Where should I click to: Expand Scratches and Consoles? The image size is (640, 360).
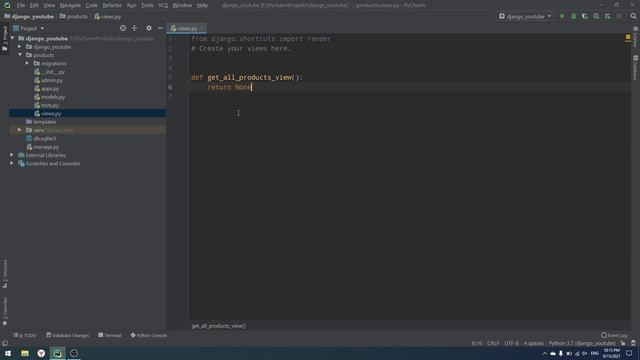click(12, 164)
